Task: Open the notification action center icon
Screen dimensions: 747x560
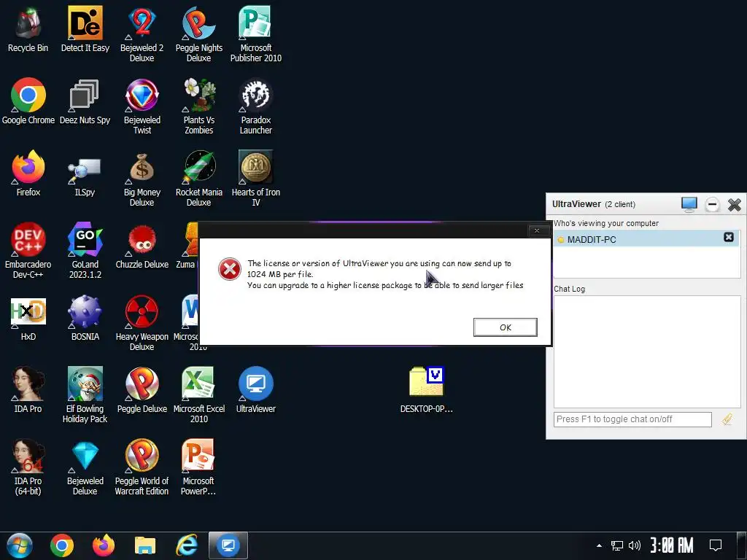Action: click(x=716, y=545)
